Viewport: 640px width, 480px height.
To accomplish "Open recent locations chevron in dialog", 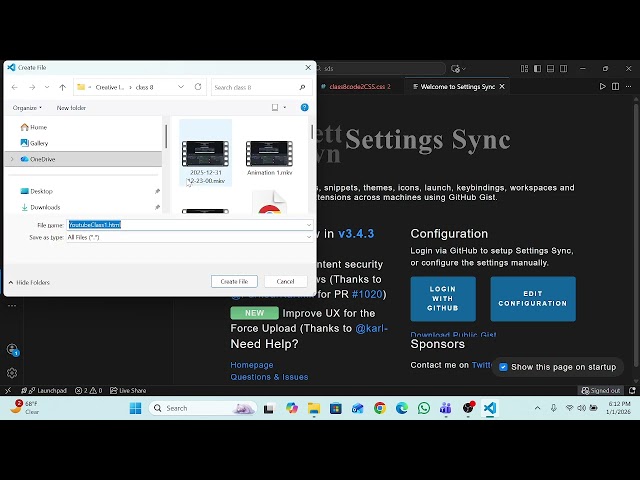I will click(x=47, y=87).
